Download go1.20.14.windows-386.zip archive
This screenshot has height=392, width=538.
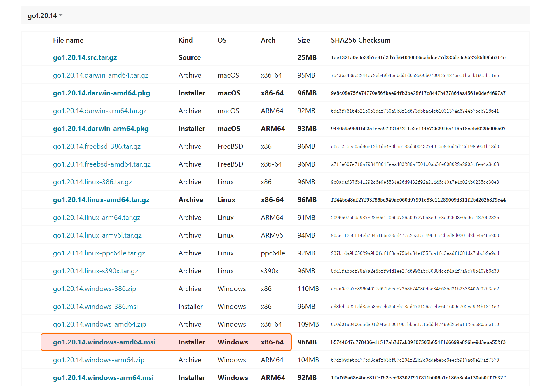pyautogui.click(x=94, y=289)
